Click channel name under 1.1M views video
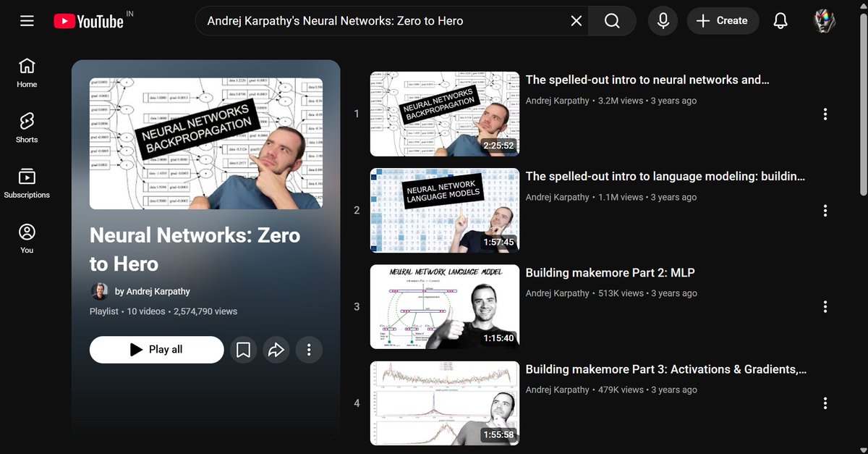The height and width of the screenshot is (454, 868). click(558, 197)
